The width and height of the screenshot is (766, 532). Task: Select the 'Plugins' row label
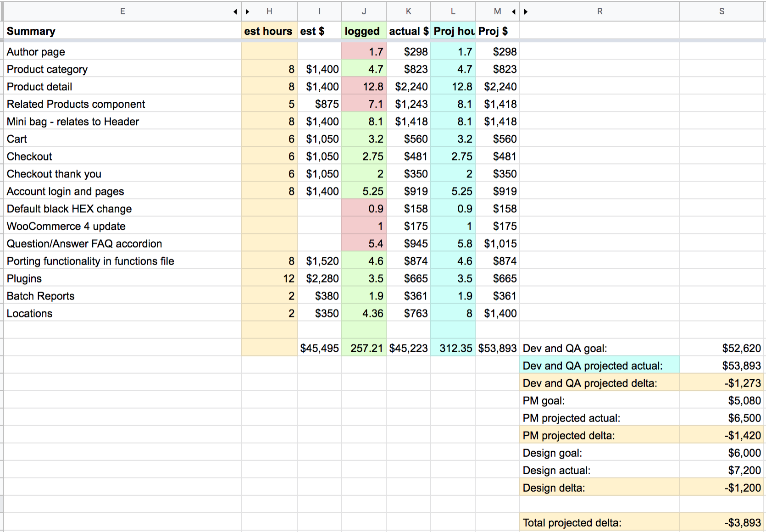coord(122,278)
